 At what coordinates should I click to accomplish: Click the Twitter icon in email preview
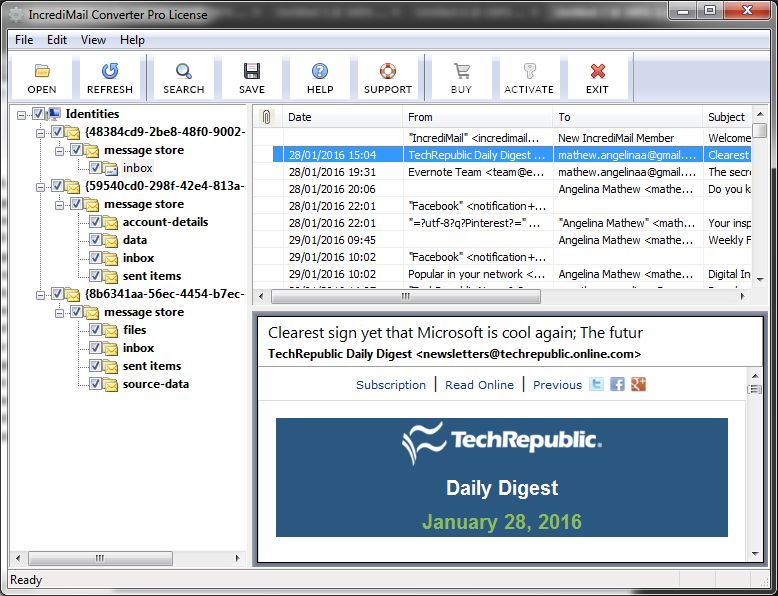[597, 384]
